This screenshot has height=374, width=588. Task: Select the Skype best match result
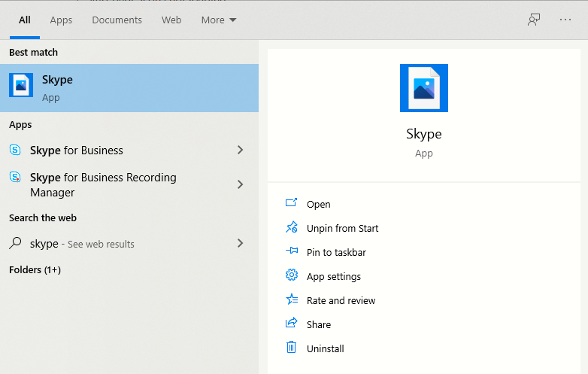pyautogui.click(x=129, y=88)
